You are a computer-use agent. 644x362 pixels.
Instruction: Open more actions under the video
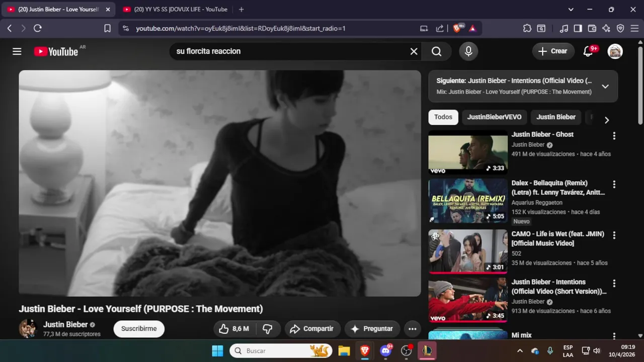413,329
